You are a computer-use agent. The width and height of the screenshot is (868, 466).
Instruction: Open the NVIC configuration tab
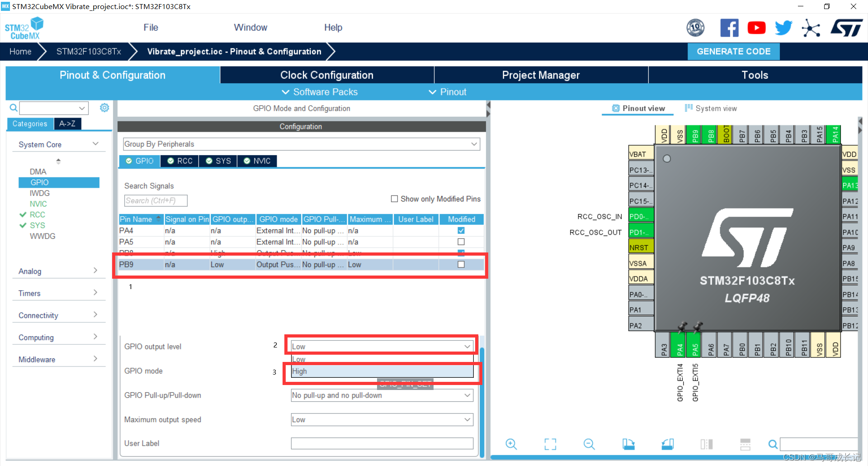(257, 161)
